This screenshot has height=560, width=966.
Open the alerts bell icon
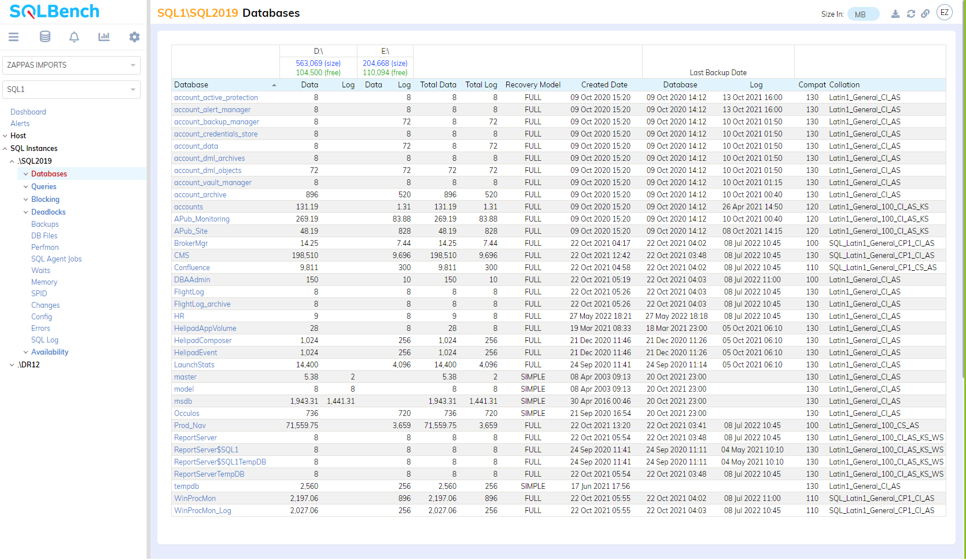click(74, 37)
